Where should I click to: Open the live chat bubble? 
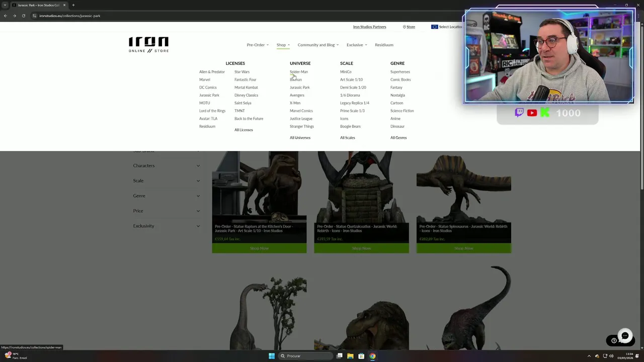625,335
